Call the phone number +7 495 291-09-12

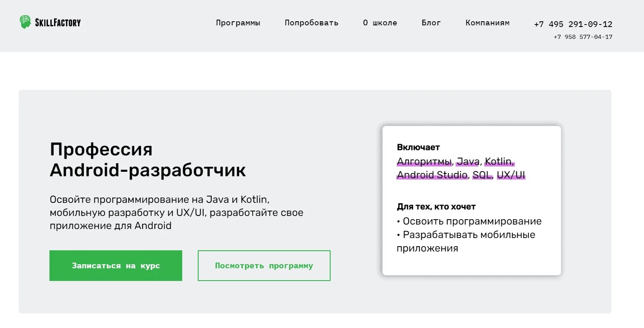tap(573, 24)
